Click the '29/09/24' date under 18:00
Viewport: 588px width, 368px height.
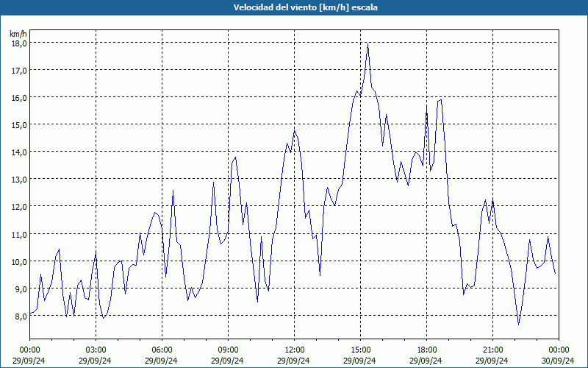pyautogui.click(x=426, y=361)
